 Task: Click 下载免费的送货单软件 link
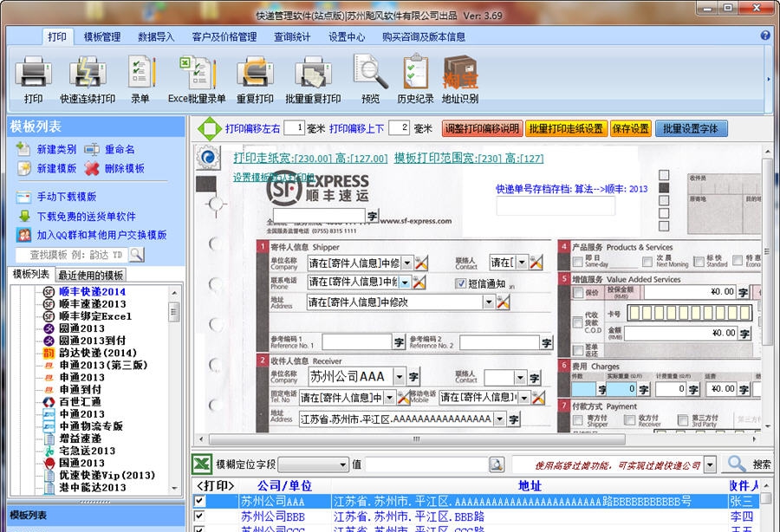click(86, 216)
